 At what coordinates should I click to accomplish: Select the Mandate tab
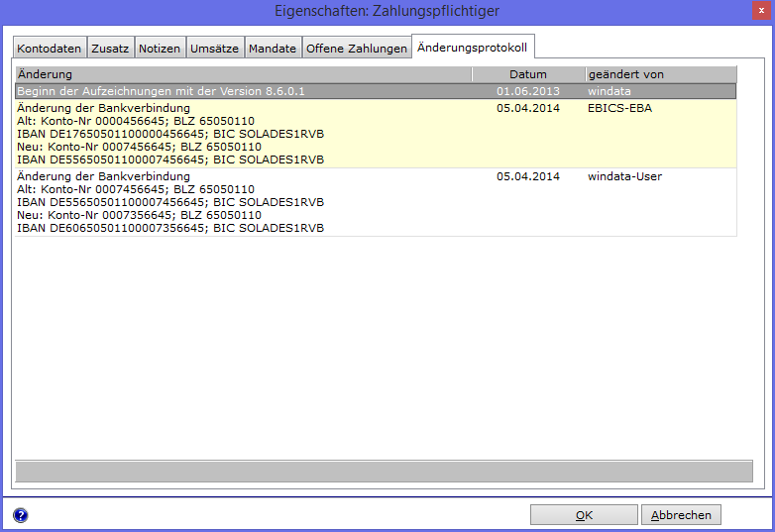[273, 49]
